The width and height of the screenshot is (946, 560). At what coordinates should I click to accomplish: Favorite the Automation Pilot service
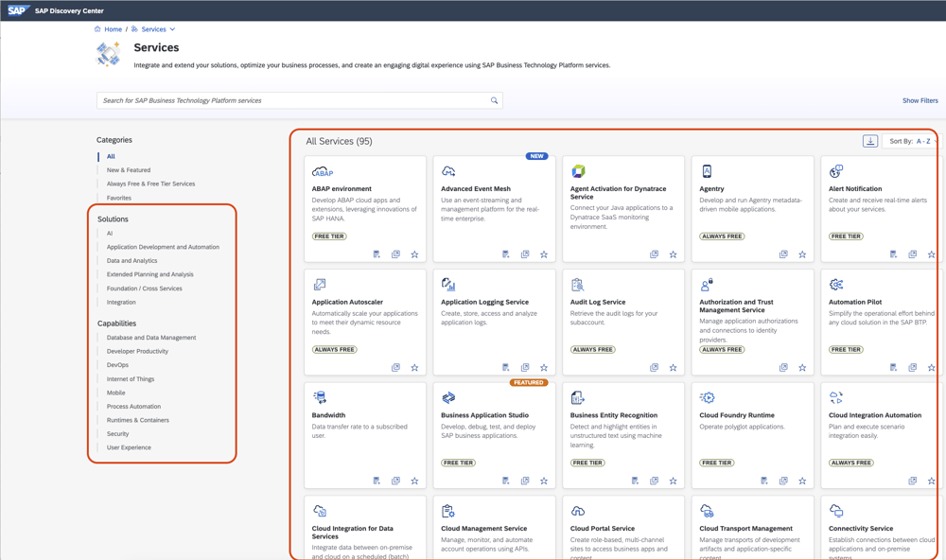tap(930, 365)
